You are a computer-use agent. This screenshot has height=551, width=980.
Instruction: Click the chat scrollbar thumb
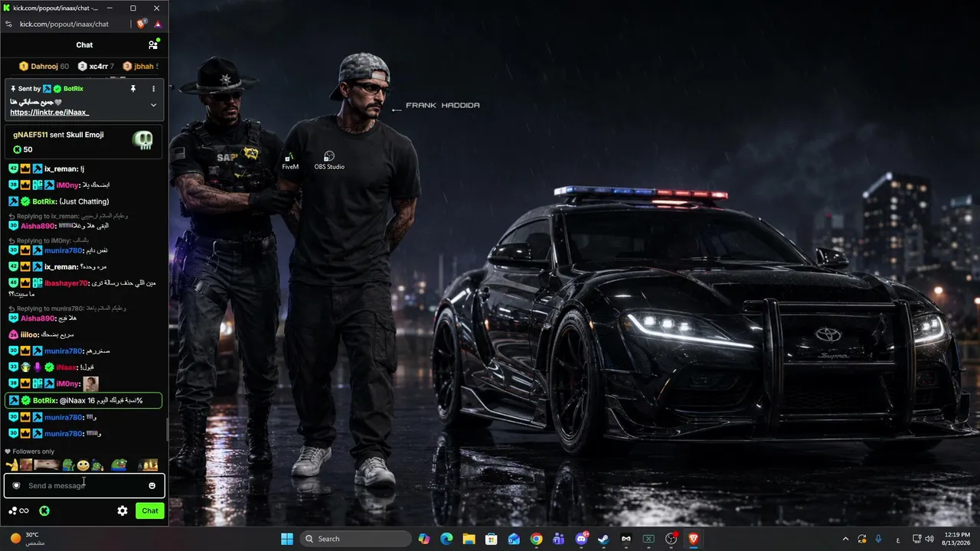[166, 430]
